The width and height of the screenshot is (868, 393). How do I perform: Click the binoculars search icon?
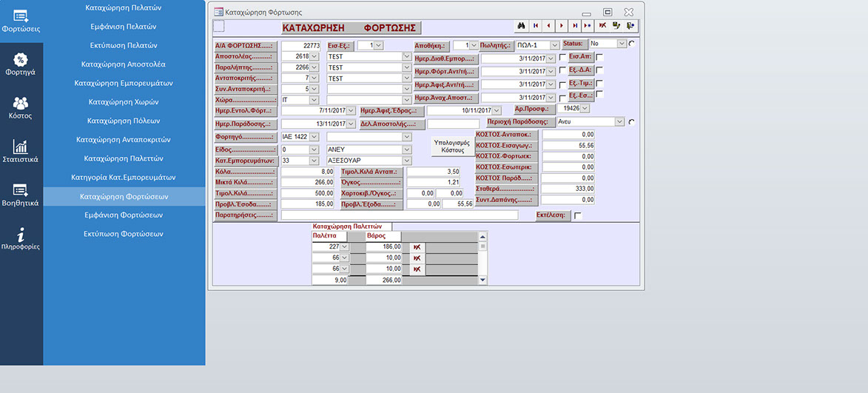coord(522,26)
